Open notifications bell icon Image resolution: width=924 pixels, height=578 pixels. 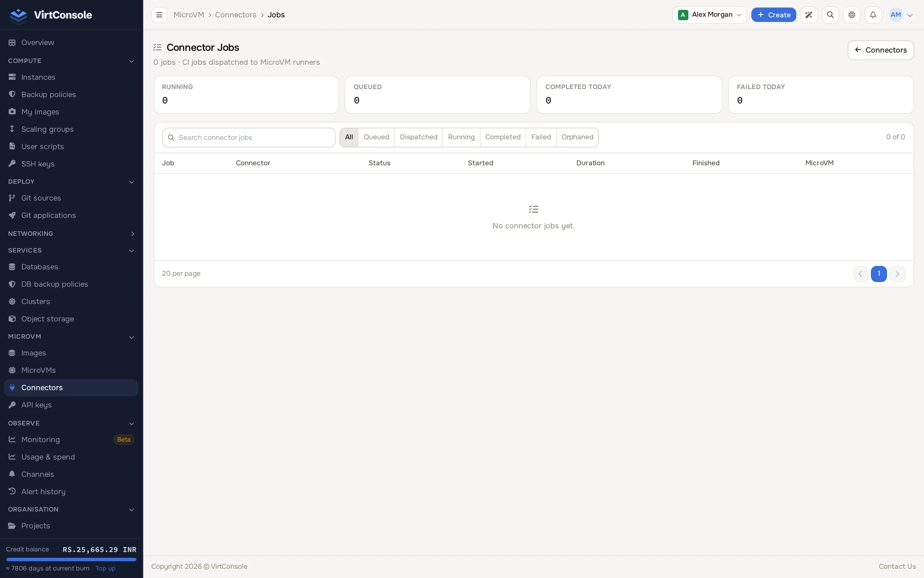tap(873, 15)
